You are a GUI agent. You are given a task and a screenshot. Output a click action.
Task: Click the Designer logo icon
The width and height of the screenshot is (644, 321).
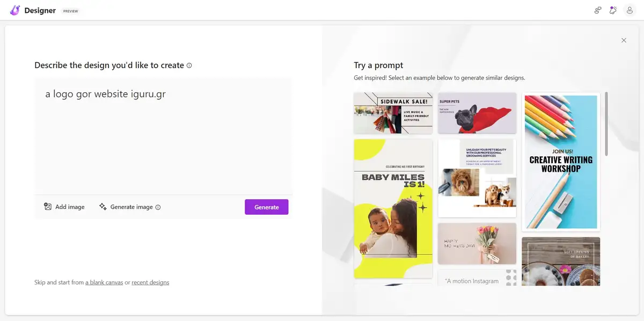click(15, 10)
